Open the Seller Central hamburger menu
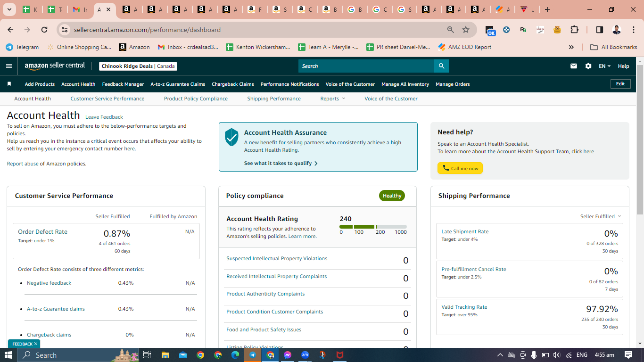644x362 pixels. point(9,66)
